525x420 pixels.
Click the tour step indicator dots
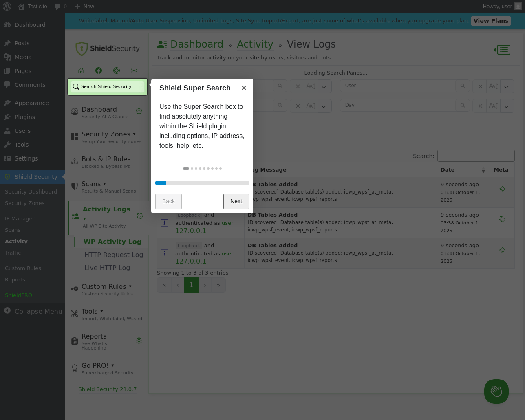coord(202,169)
